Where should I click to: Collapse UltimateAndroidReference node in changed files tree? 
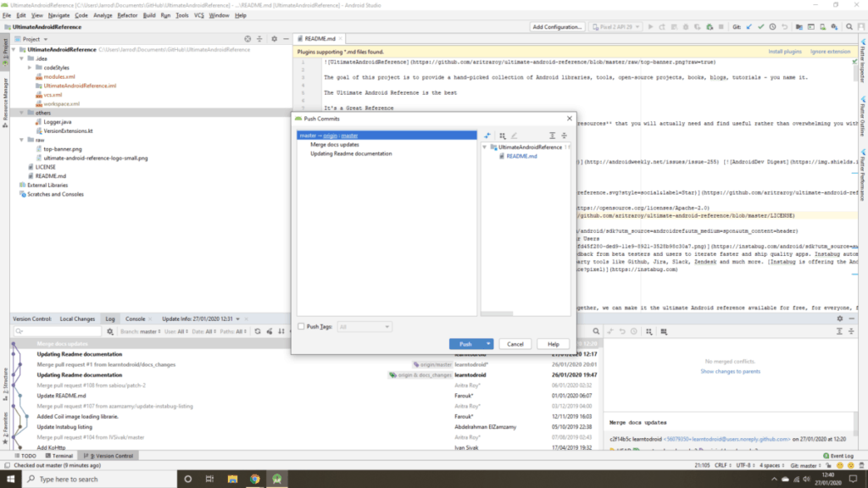coord(485,147)
